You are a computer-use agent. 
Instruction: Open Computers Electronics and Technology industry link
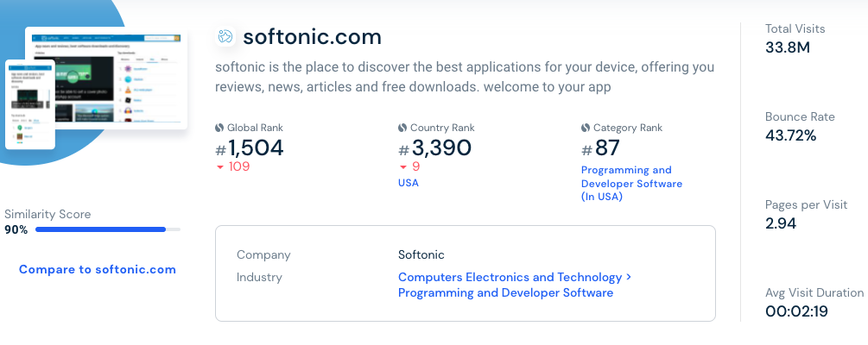point(515,277)
